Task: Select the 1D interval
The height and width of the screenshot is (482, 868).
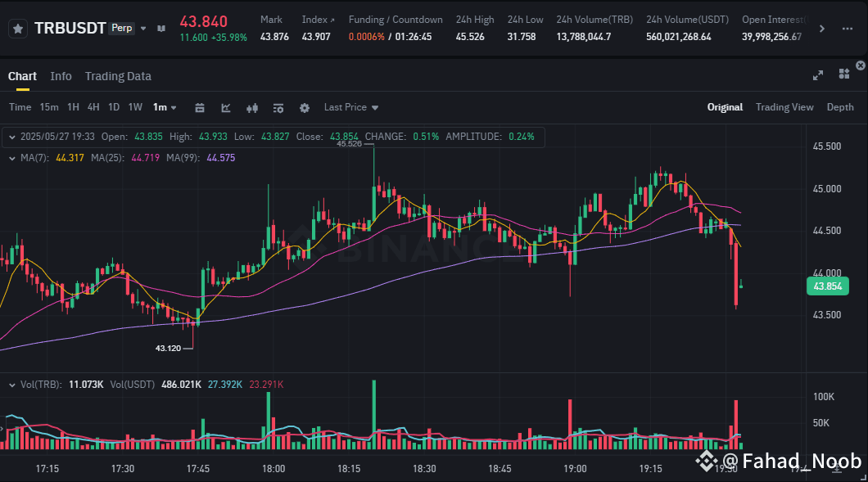Action: tap(114, 107)
